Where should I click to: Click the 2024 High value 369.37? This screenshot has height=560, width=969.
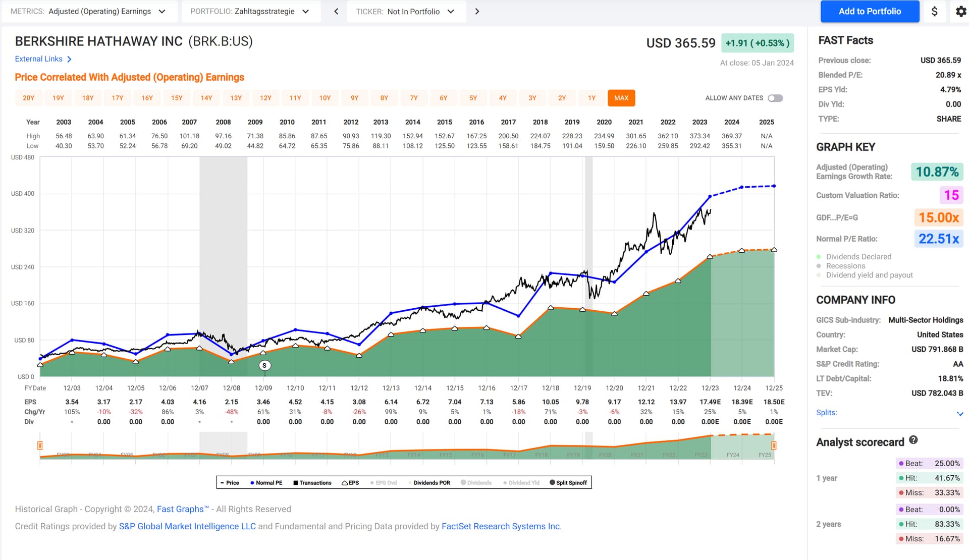tap(732, 136)
